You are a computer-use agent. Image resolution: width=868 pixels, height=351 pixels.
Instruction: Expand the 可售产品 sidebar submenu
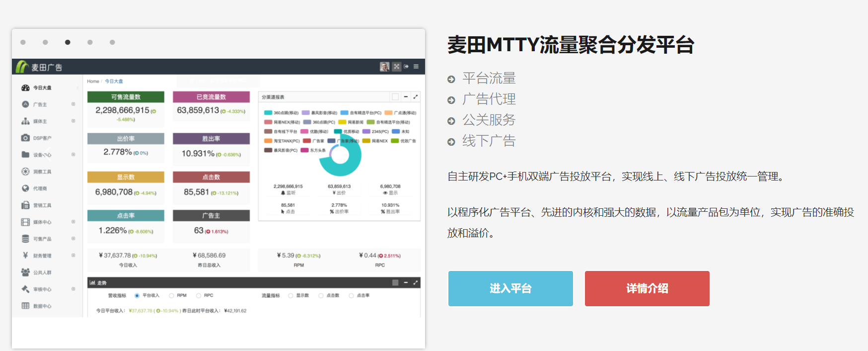(73, 239)
